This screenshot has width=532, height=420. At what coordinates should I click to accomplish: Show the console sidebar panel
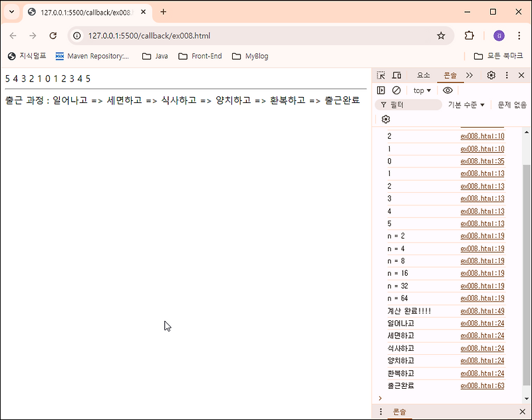point(381,90)
